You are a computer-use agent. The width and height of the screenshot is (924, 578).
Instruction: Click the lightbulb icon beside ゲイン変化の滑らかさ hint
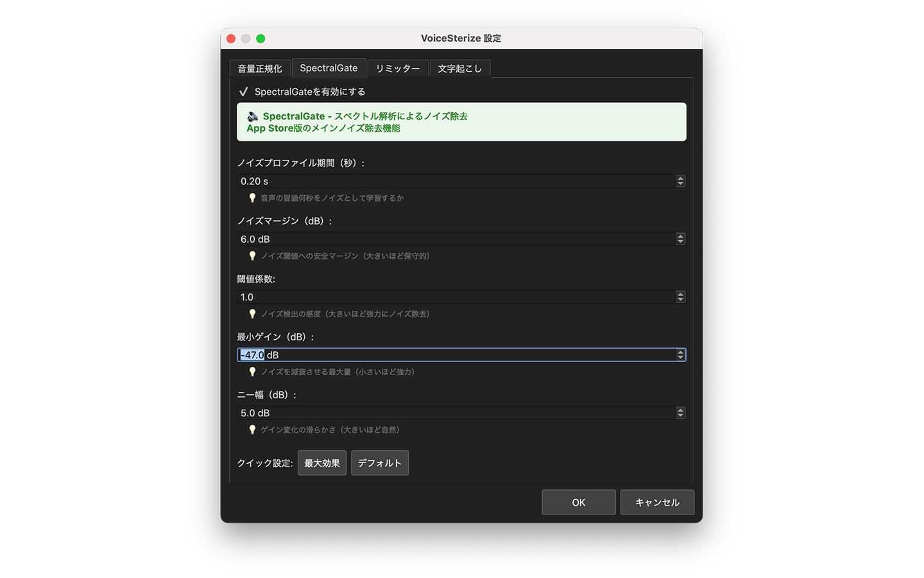(x=252, y=430)
